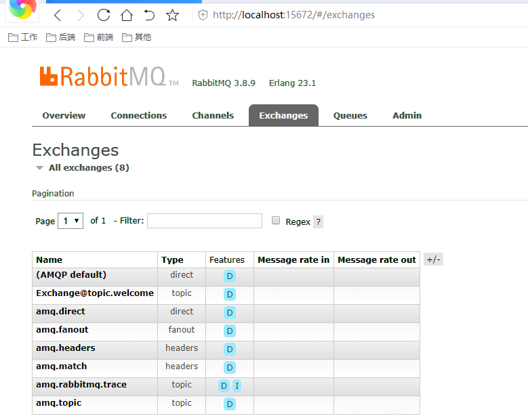The width and height of the screenshot is (528, 420).
Task: Open the Page number dropdown
Action: tap(70, 221)
